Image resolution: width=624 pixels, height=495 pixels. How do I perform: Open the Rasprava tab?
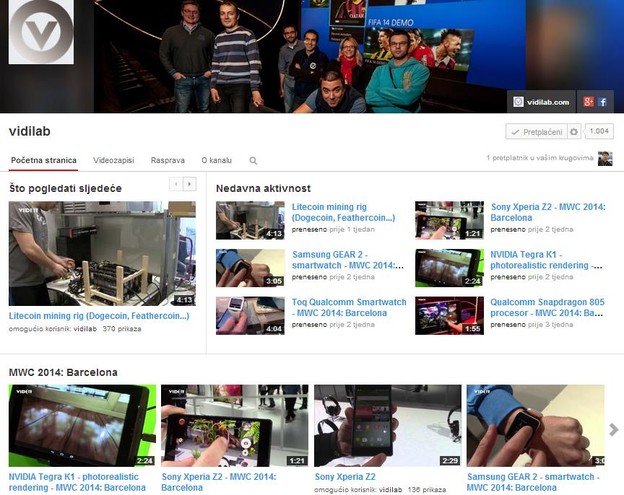click(168, 160)
